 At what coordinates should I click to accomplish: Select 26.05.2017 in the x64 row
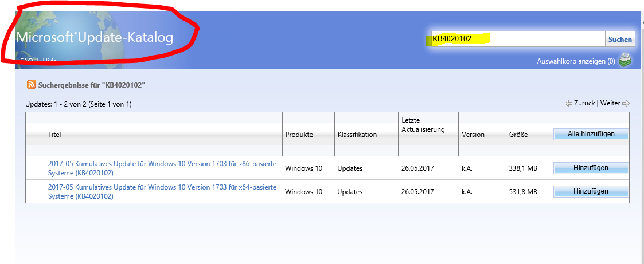(x=417, y=191)
